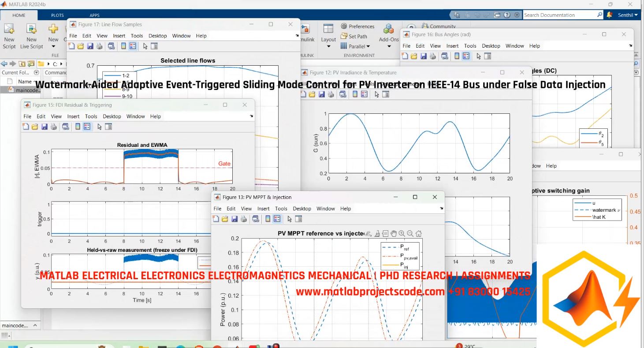Zoom out on the PV MPPT plot
The height and width of the screenshot is (348, 644).
click(x=410, y=233)
